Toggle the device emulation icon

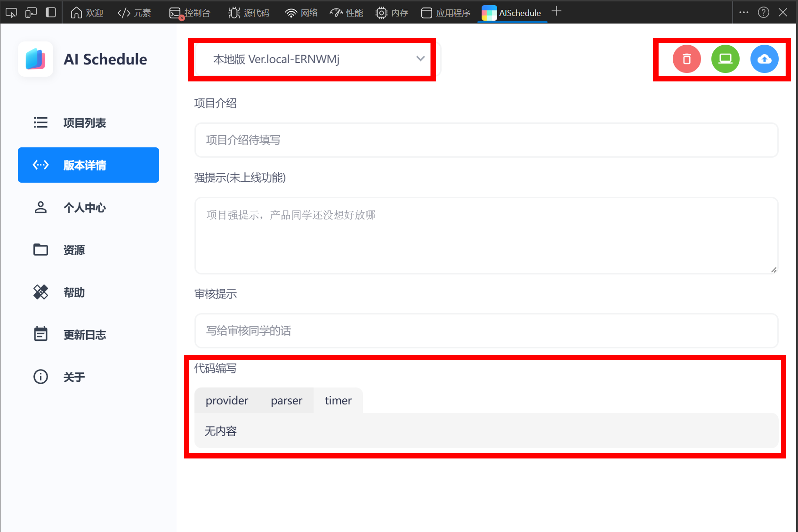click(x=31, y=13)
